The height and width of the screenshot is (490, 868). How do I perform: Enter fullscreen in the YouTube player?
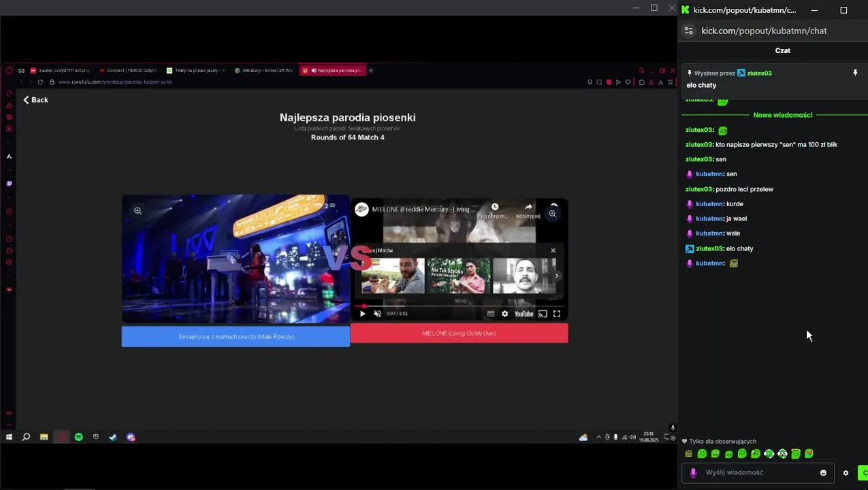(x=557, y=314)
